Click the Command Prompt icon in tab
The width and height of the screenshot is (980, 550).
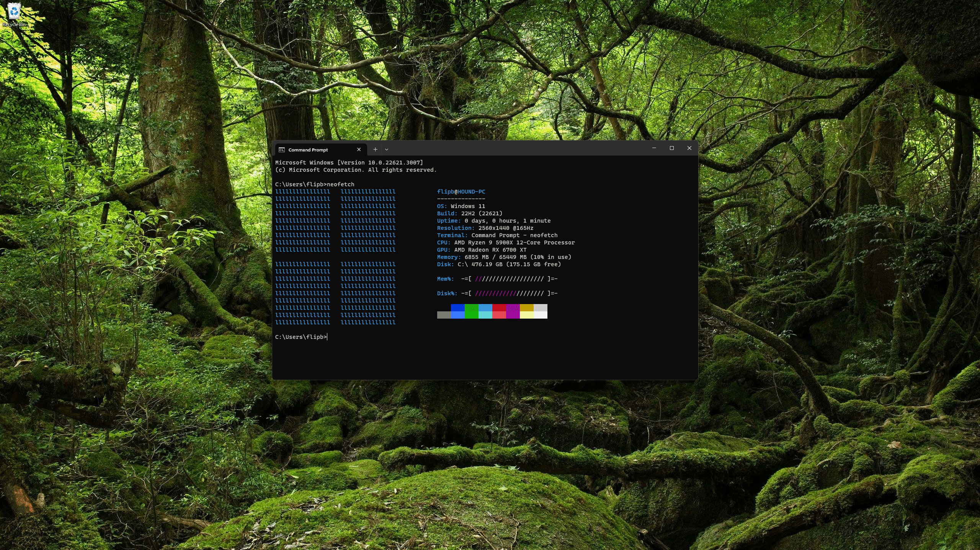point(282,150)
